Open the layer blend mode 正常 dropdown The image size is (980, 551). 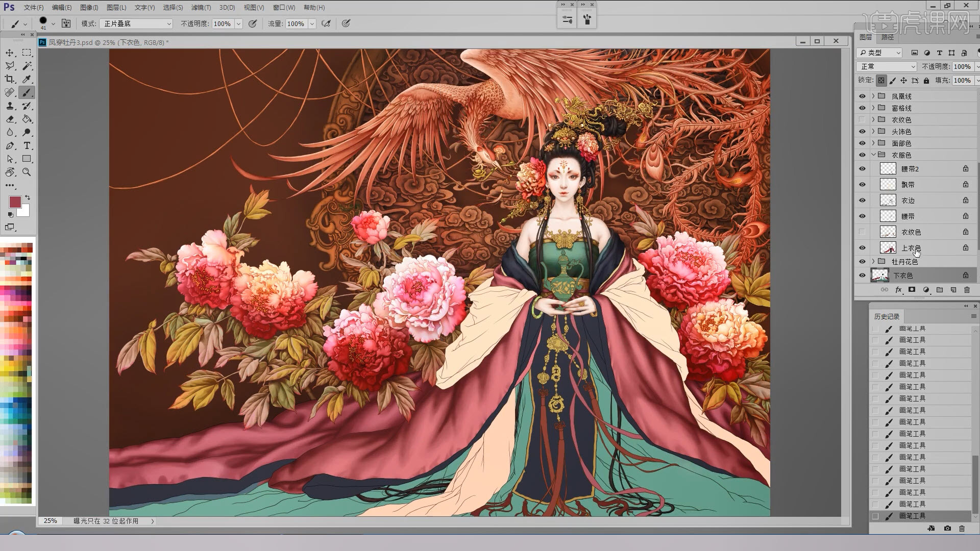[x=887, y=67]
